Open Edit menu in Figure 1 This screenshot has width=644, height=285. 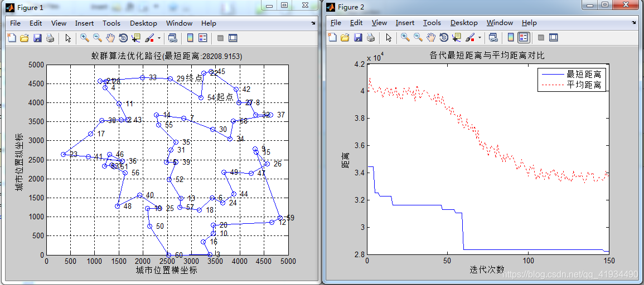pyautogui.click(x=35, y=23)
